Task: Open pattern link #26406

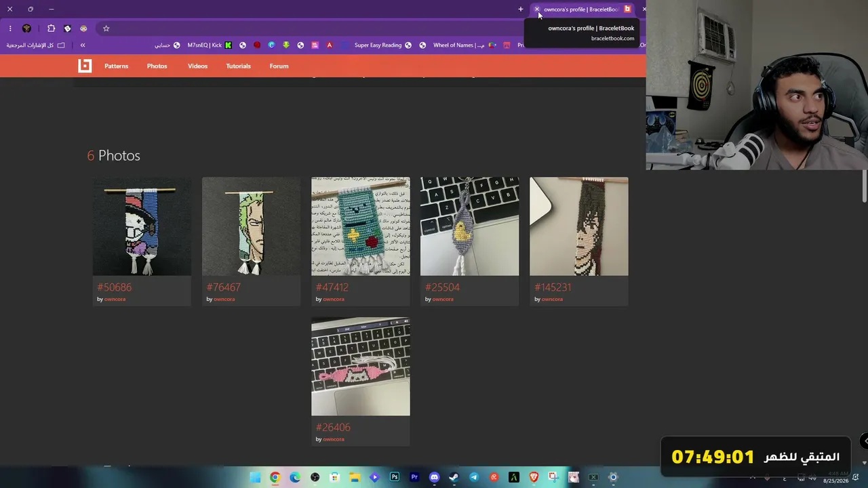Action: point(333,428)
